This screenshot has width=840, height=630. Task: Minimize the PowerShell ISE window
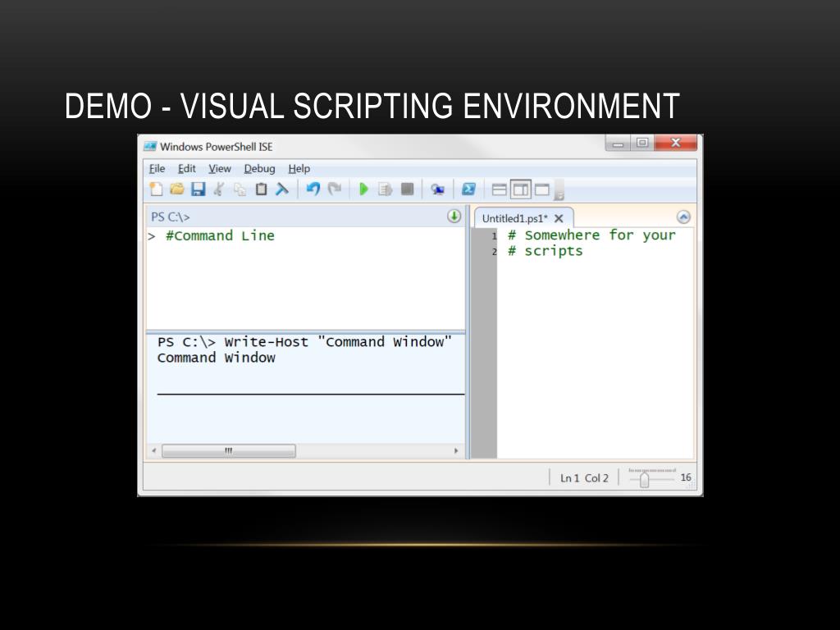click(618, 144)
